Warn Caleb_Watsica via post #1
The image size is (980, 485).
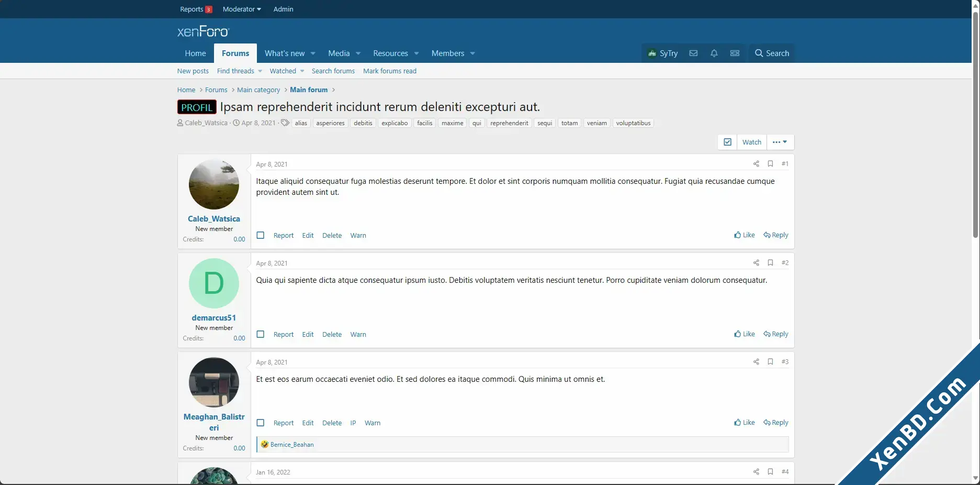click(358, 236)
